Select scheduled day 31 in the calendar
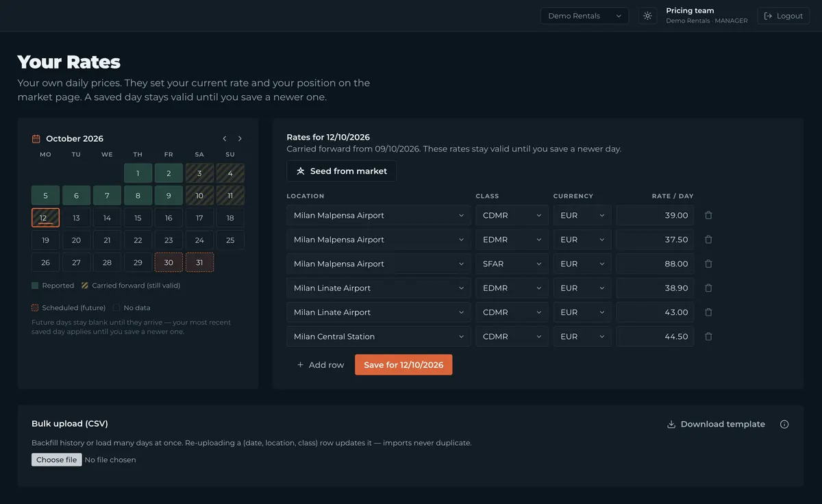 point(199,262)
